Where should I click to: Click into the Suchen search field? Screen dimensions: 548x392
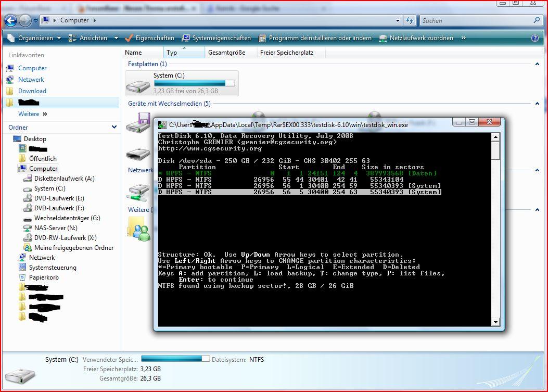475,21
